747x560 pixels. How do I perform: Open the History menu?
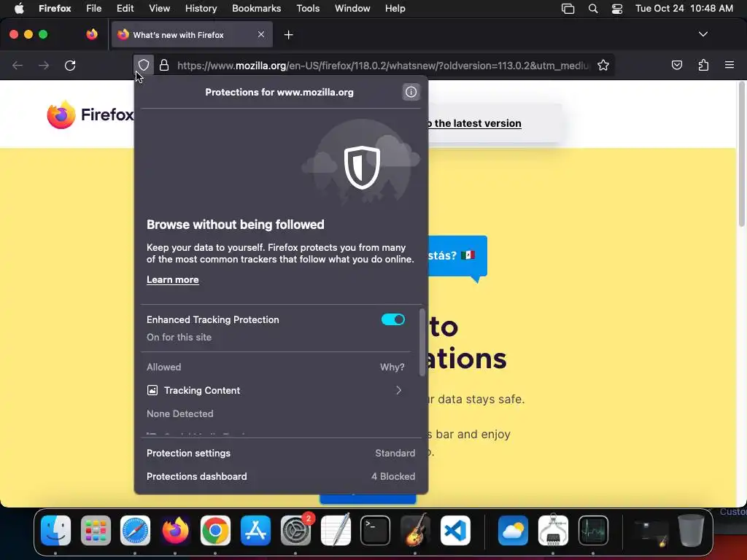tap(201, 8)
